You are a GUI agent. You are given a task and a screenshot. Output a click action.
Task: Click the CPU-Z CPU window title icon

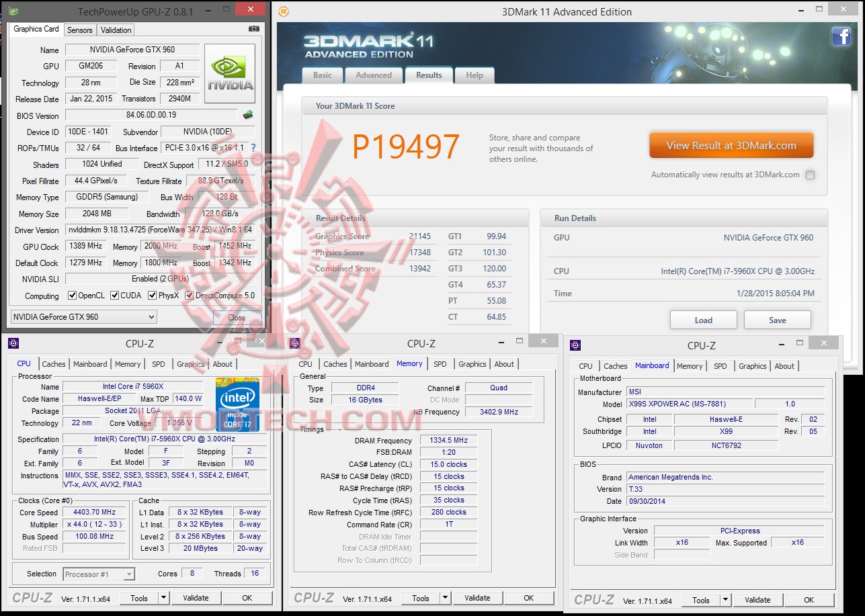(13, 343)
